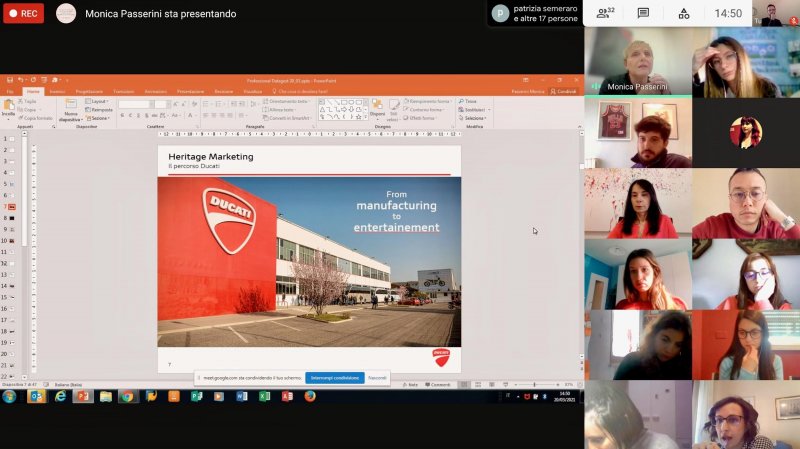The image size is (800, 449).
Task: Click the Note button in PowerPoint status bar
Action: pos(410,385)
